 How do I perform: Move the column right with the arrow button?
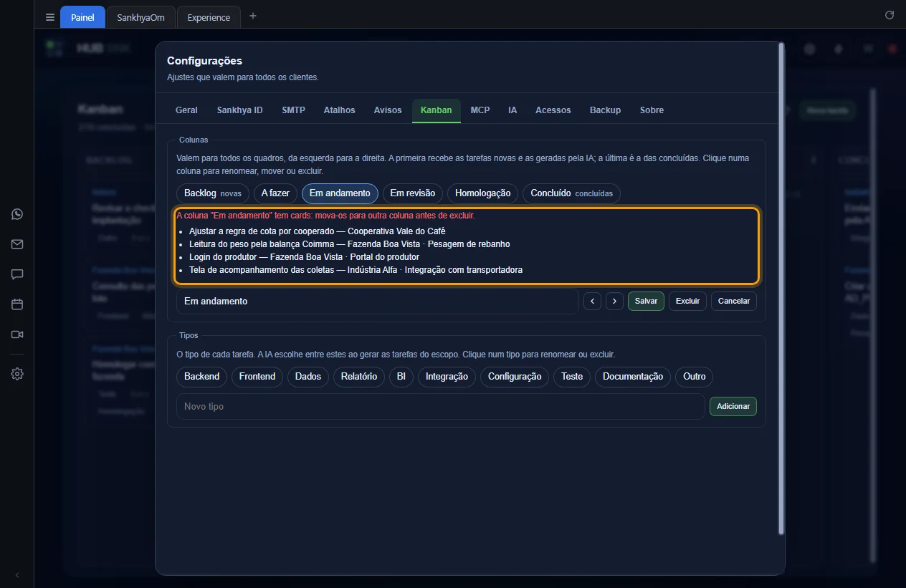[614, 302]
